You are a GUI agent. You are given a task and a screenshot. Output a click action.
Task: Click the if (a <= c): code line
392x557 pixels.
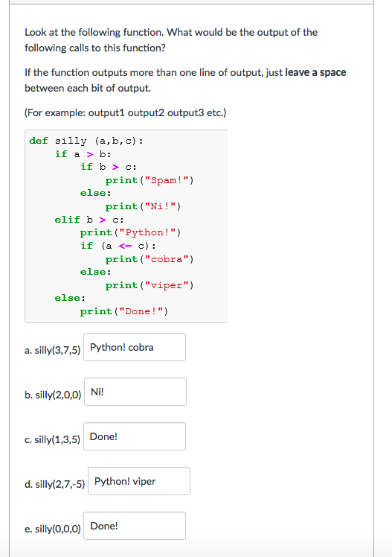pyautogui.click(x=118, y=246)
